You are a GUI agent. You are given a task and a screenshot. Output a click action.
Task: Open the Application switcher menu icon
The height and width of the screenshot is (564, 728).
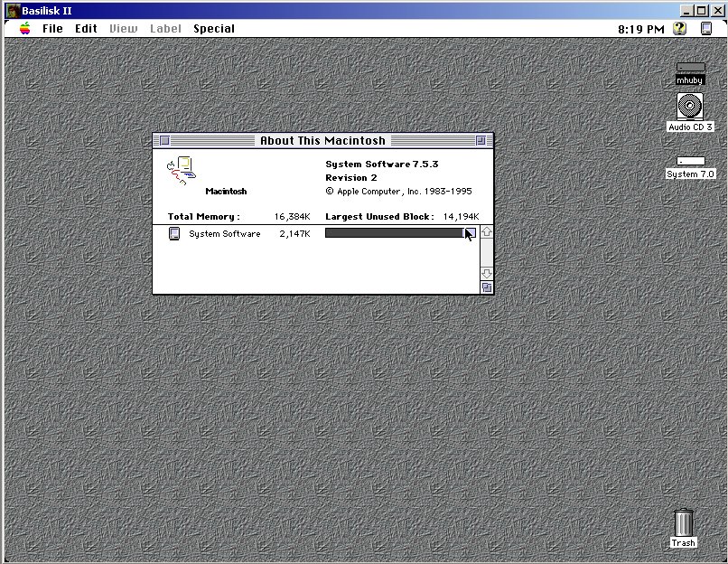[x=705, y=29]
